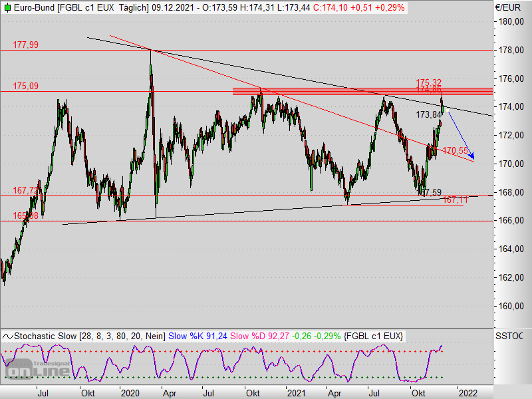Click the €/EUR axis unit label

509,9
